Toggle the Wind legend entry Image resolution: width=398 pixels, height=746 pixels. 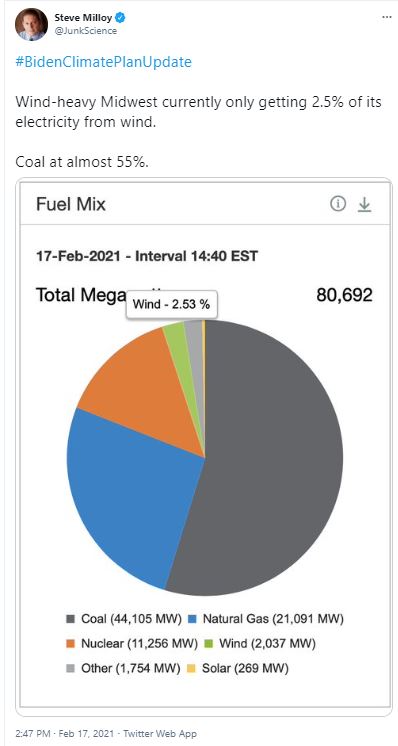261,644
